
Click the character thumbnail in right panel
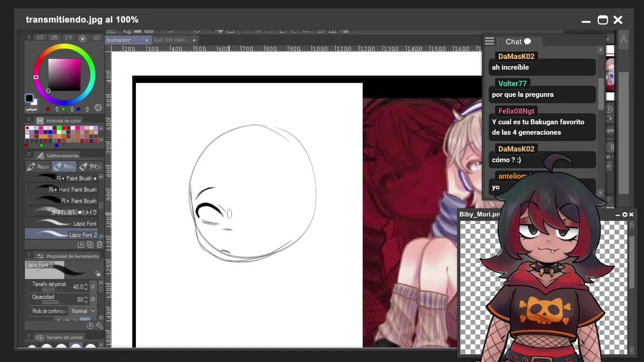point(610,74)
